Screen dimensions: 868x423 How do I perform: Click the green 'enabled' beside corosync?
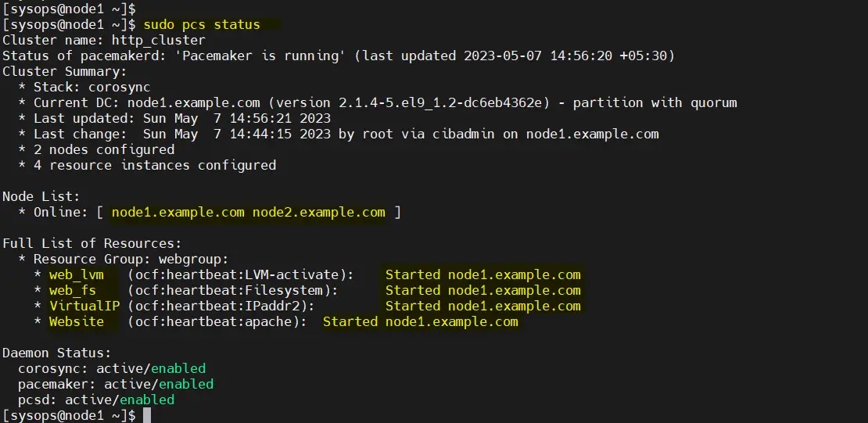pos(178,368)
